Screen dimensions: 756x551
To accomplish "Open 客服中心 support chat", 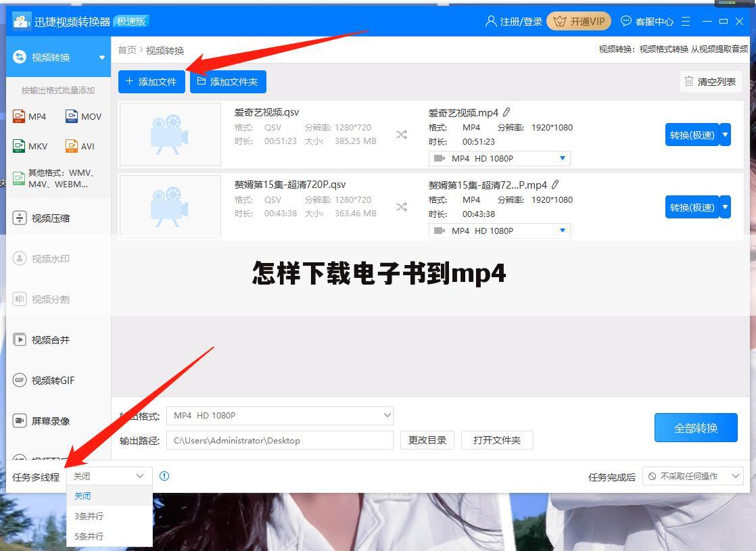I will point(647,21).
